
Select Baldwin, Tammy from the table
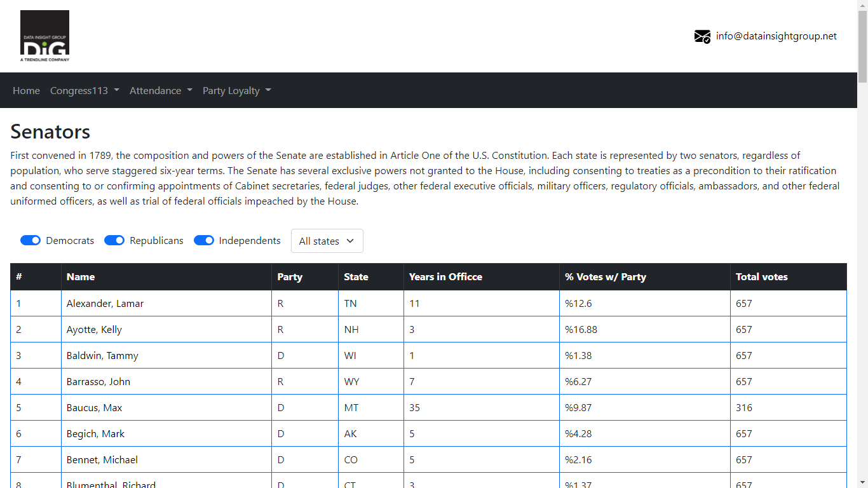click(102, 355)
